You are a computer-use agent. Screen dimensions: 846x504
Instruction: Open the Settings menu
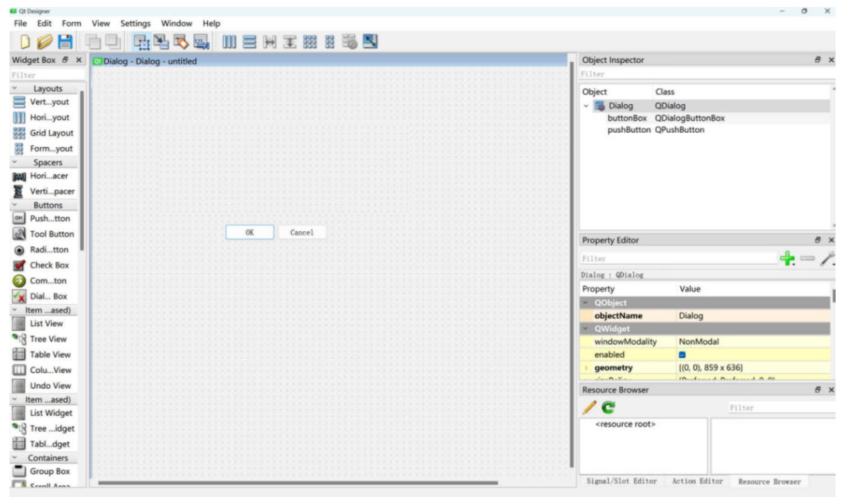[x=135, y=23]
